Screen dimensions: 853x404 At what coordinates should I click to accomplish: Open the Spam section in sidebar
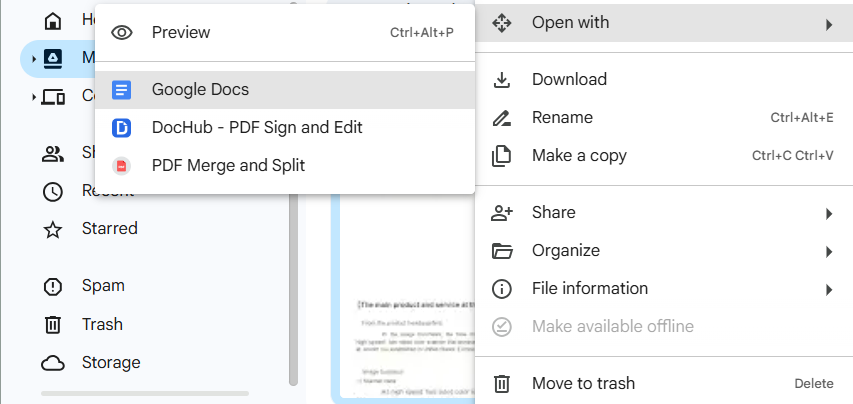coord(103,286)
